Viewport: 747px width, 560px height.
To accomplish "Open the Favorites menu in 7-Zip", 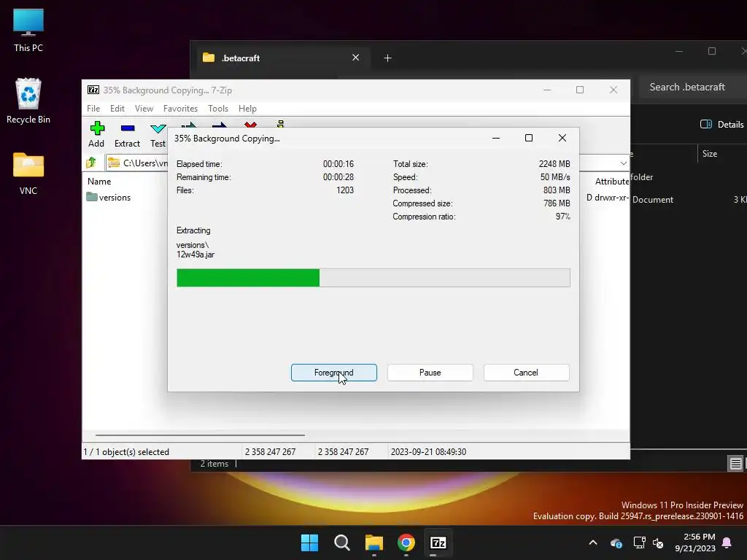I will (x=180, y=109).
